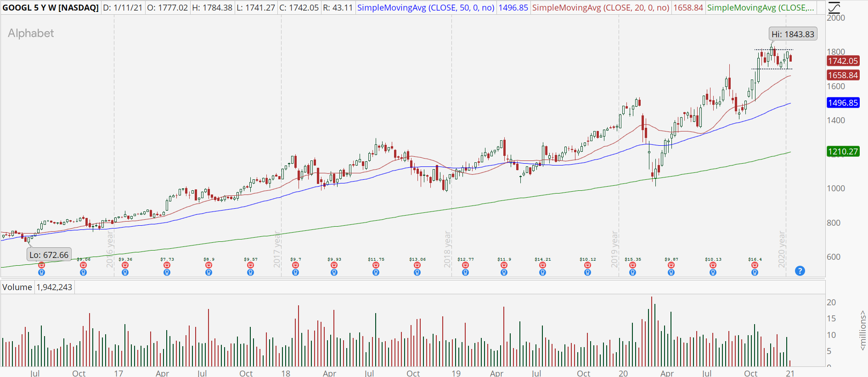Click the blue lightbulb icon below $9.57
Image resolution: width=868 pixels, height=377 pixels.
[250, 272]
